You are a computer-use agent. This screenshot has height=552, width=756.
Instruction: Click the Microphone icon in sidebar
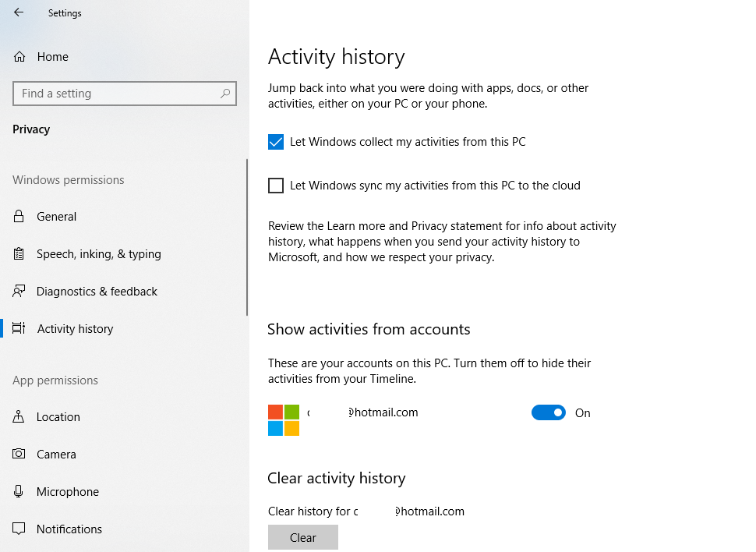point(19,491)
